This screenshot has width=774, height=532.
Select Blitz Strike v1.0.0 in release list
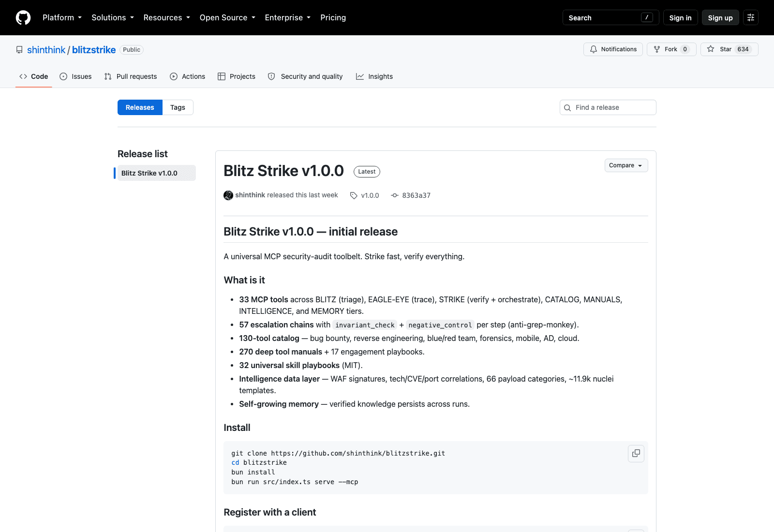point(156,173)
